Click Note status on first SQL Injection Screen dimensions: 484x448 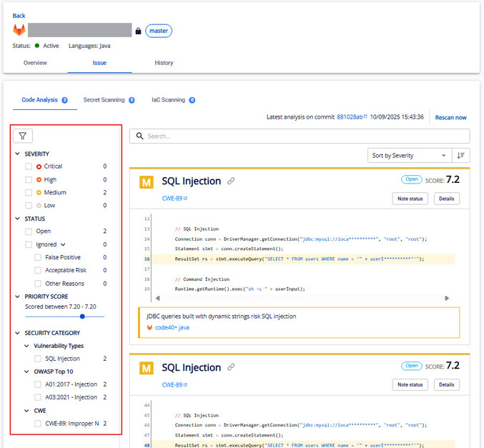point(410,199)
